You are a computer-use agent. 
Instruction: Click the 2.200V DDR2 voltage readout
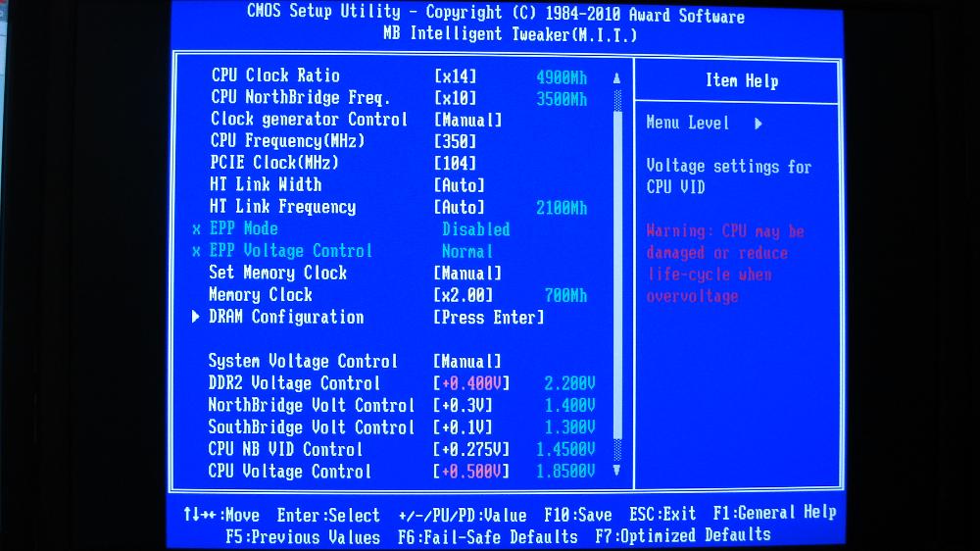[569, 383]
